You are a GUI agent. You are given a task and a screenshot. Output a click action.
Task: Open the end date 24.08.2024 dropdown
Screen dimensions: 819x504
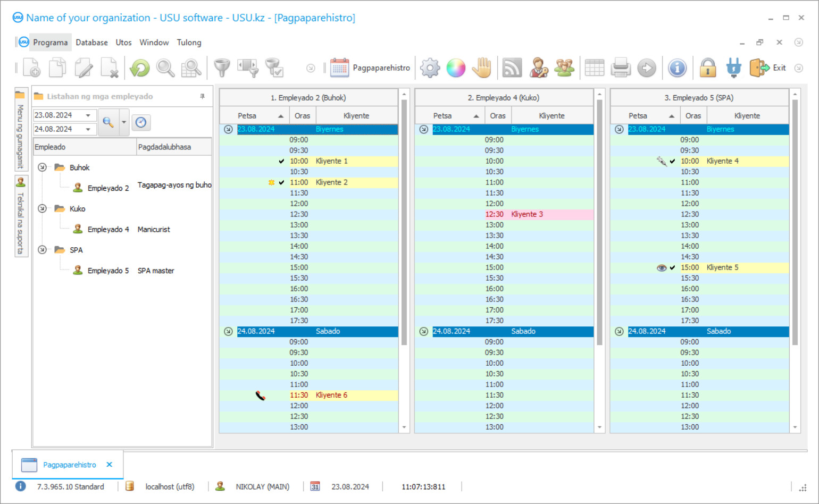pyautogui.click(x=88, y=129)
